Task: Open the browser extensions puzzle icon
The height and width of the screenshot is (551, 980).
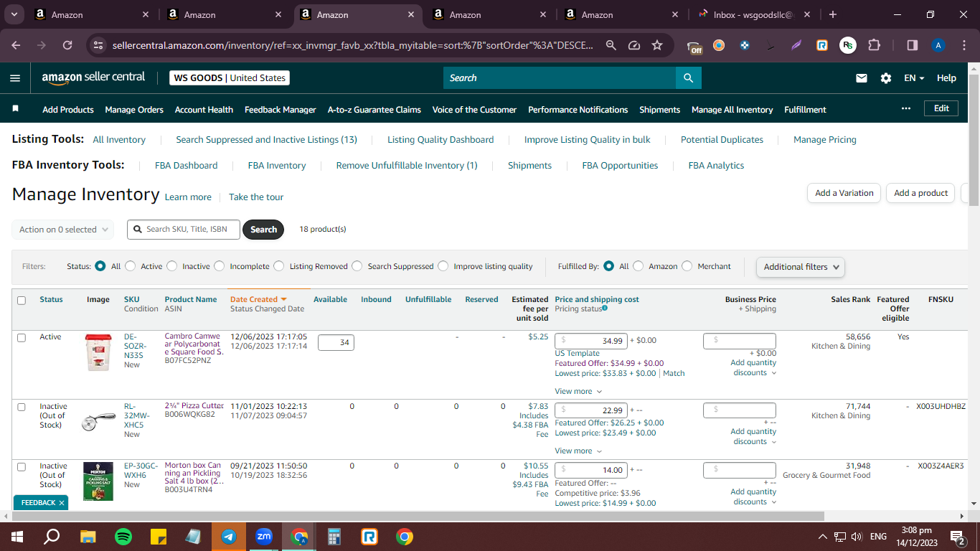Action: (874, 45)
